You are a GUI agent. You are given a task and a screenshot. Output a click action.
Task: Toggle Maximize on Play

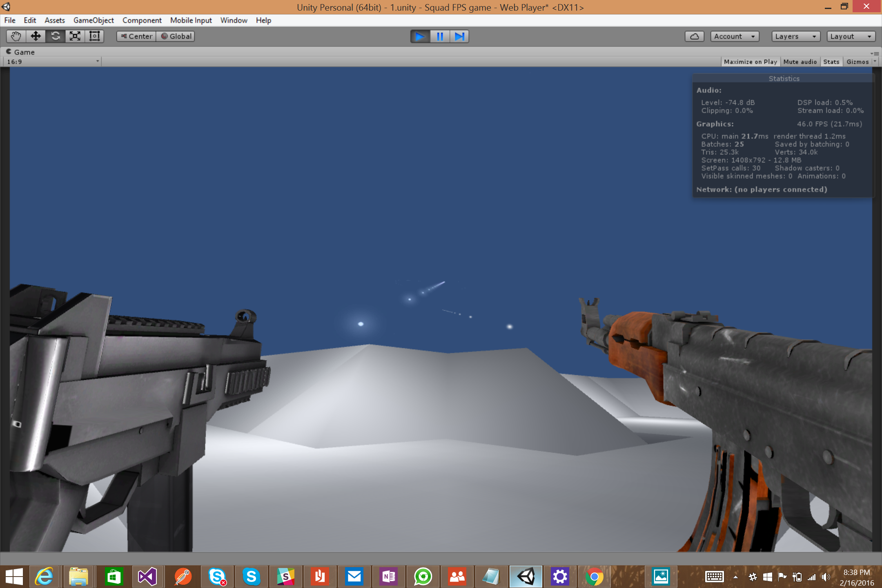[x=751, y=62]
